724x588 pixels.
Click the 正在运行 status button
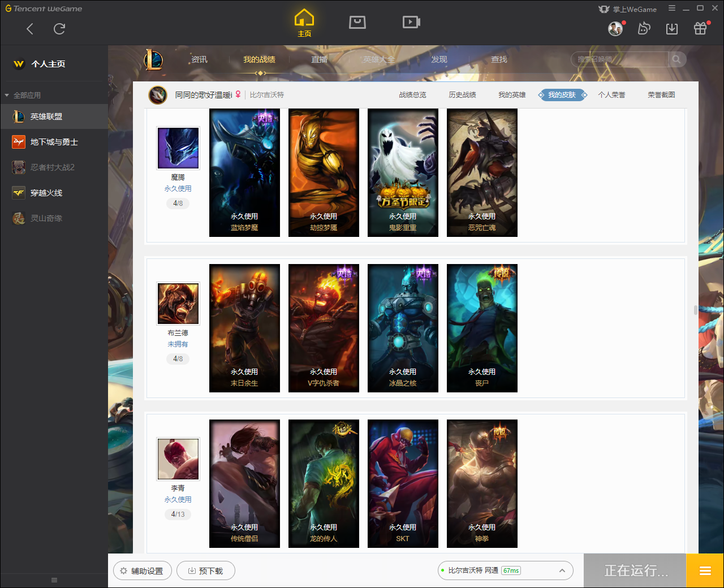[635, 570]
